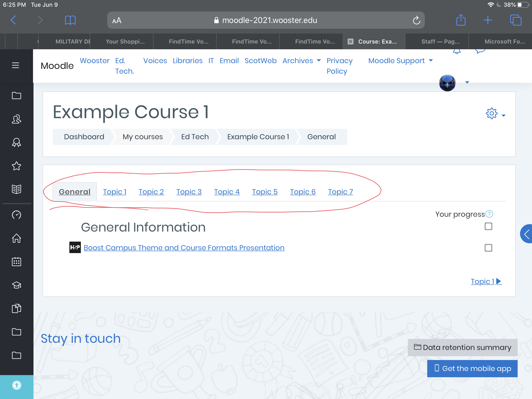Click the bookmarks icon in sidebar
The width and height of the screenshot is (532, 399).
16,166
